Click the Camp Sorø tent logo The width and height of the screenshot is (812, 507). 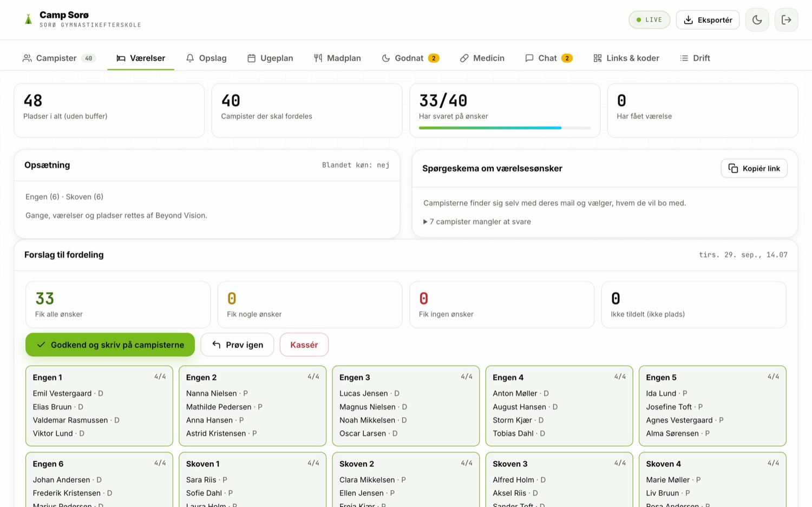28,19
